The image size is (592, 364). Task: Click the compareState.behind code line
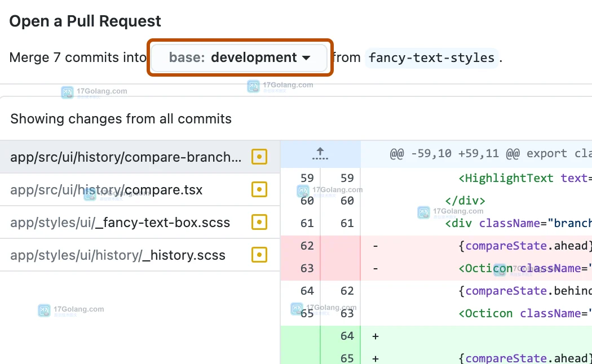tap(525, 291)
